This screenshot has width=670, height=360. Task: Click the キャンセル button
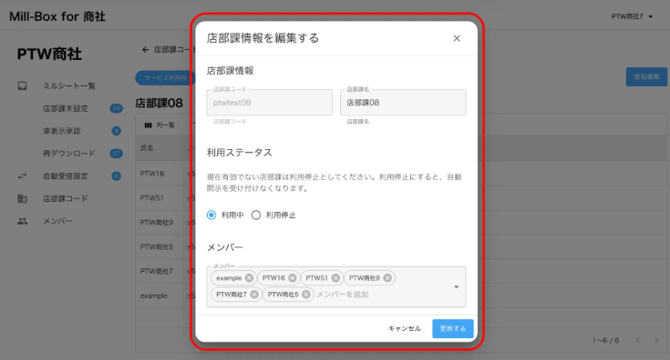tap(404, 328)
